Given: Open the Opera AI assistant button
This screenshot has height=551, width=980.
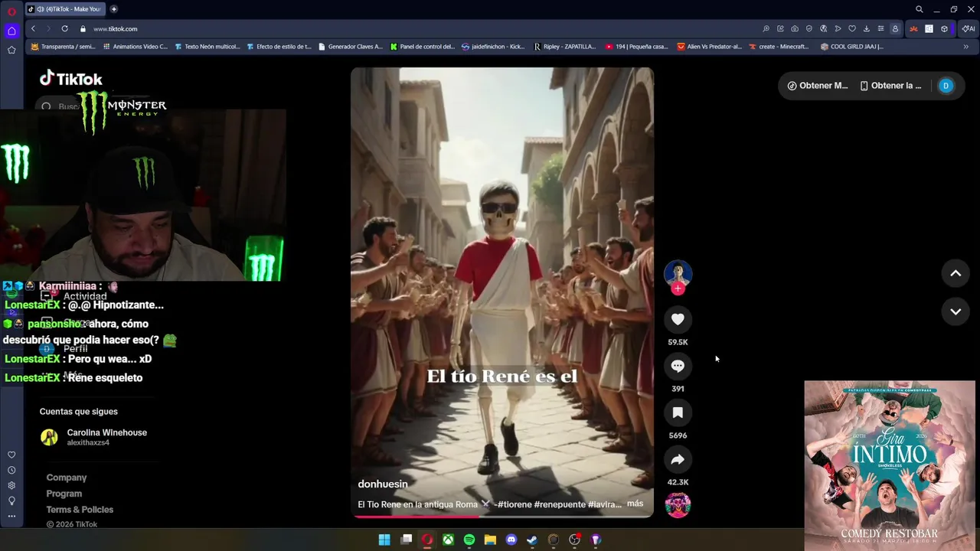Looking at the screenshot, I should tap(969, 28).
